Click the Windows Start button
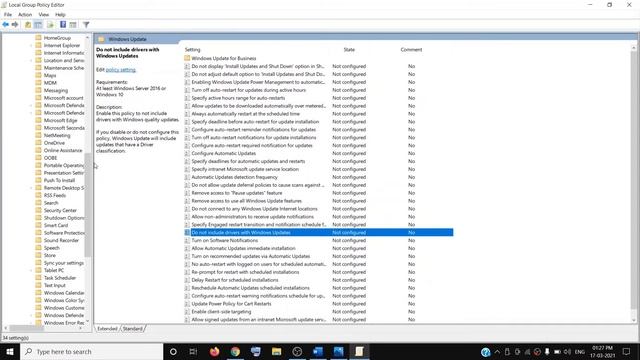This screenshot has width=640, height=360. [10, 351]
